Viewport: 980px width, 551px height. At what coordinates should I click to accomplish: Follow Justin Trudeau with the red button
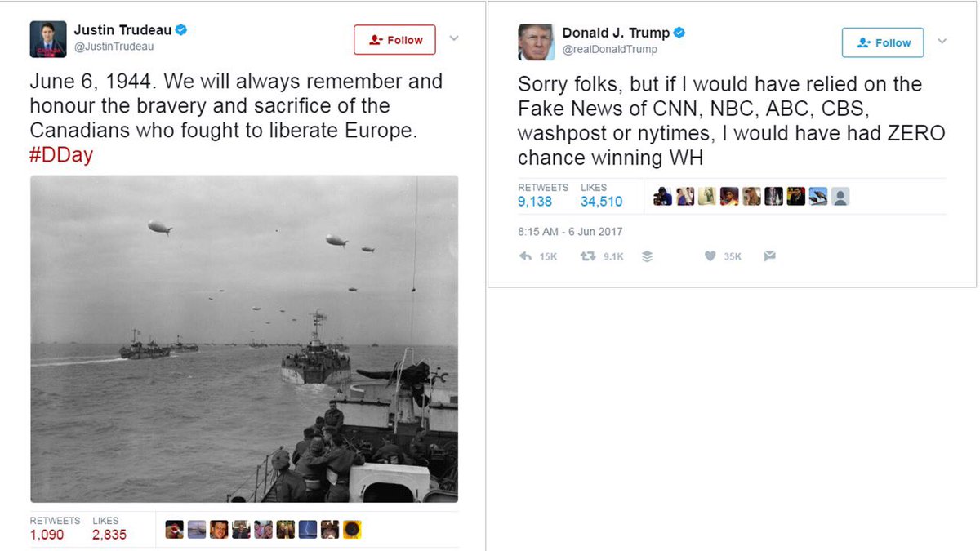(x=394, y=40)
